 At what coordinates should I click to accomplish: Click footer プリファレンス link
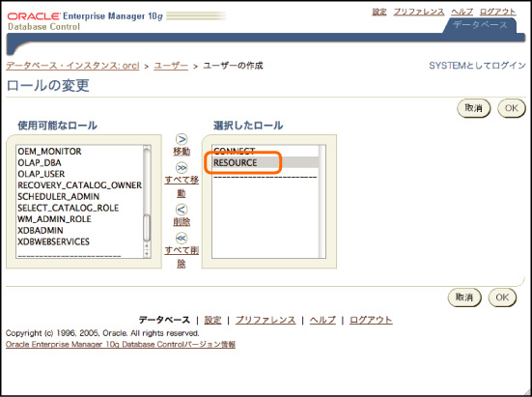coord(266,320)
